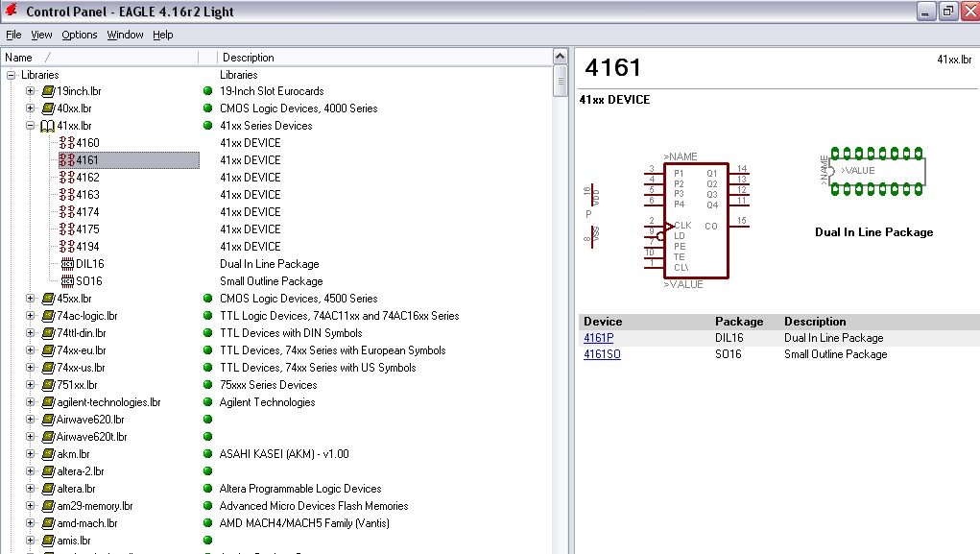Click the 4161 schematic symbol preview
The width and height of the screenshot is (980, 554).
click(x=697, y=222)
